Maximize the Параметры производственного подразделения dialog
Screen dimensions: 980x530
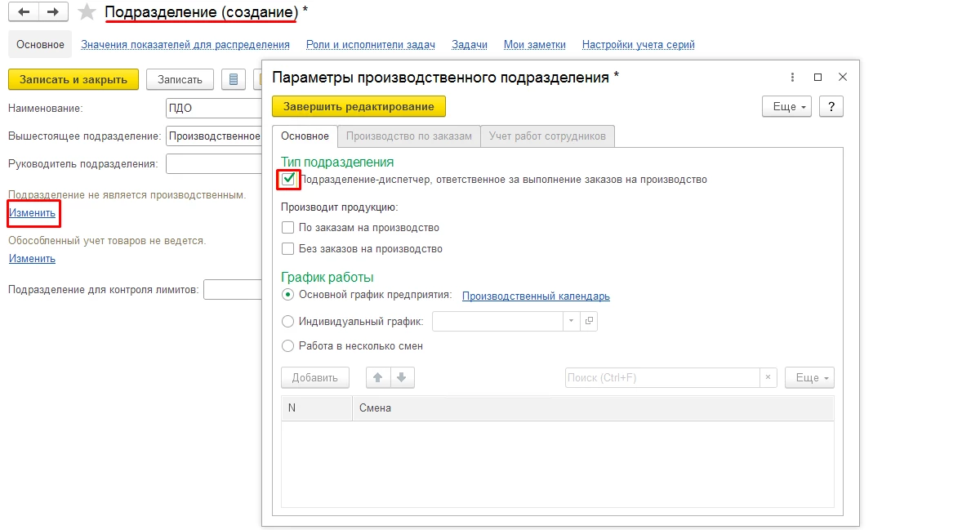(x=817, y=77)
